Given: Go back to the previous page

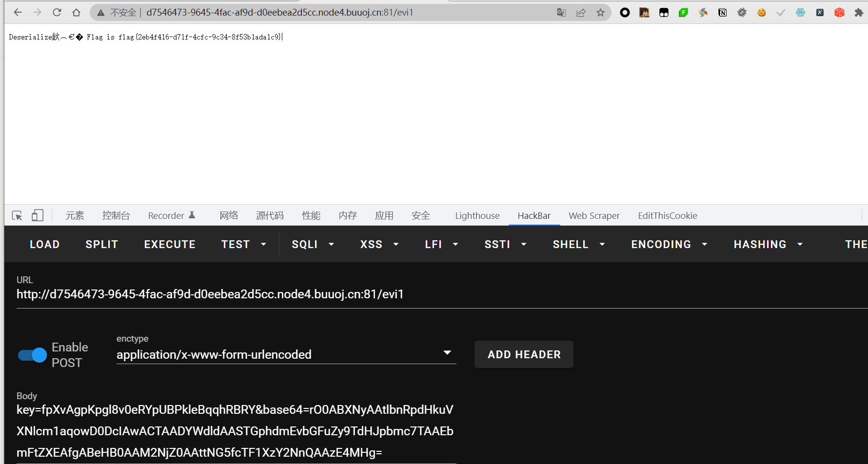Looking at the screenshot, I should click(x=18, y=13).
